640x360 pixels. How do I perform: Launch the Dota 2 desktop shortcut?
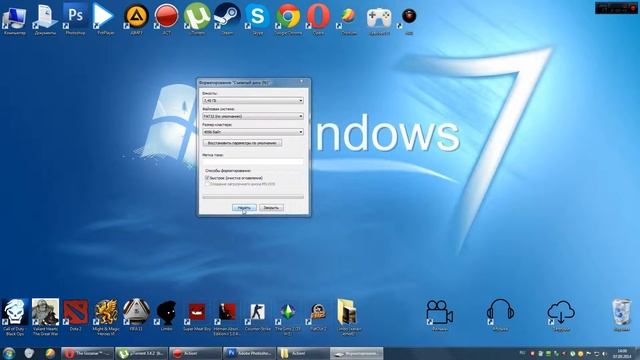pyautogui.click(x=76, y=315)
